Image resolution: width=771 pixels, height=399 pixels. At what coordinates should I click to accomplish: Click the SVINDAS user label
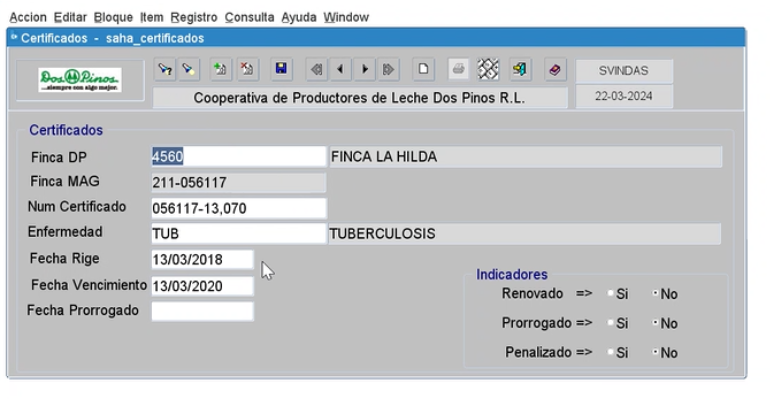coord(623,71)
